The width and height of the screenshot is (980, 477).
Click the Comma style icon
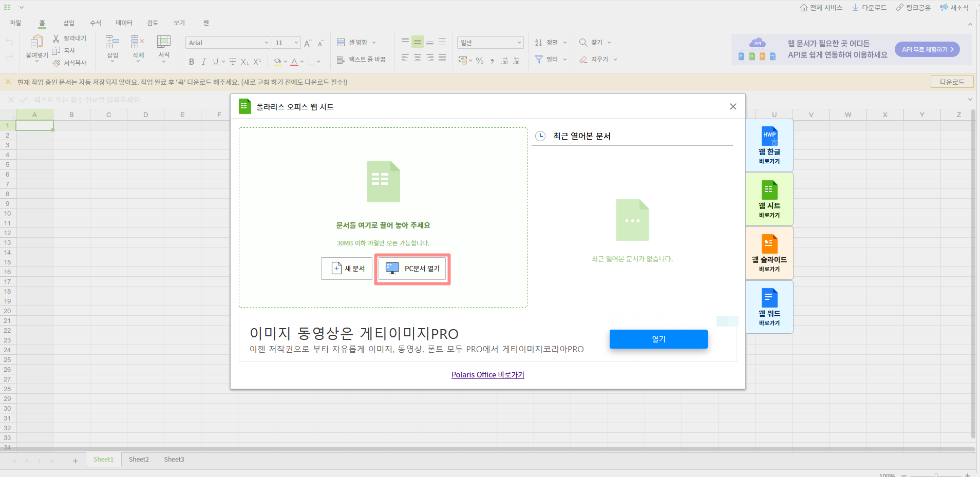pyautogui.click(x=492, y=61)
